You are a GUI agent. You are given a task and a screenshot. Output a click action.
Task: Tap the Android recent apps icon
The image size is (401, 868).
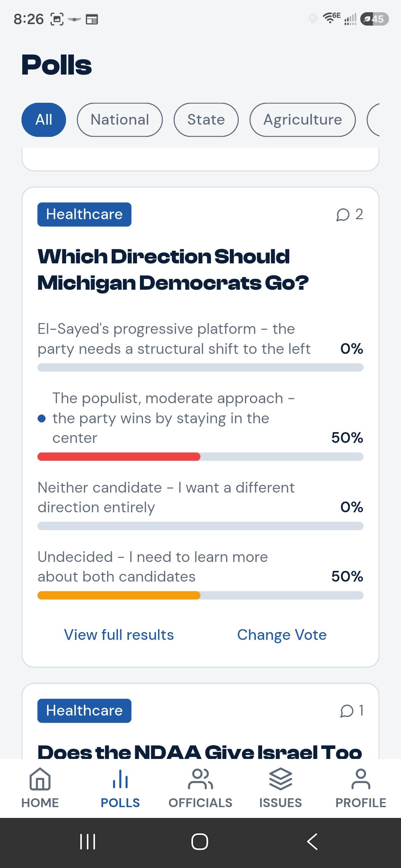tap(88, 841)
